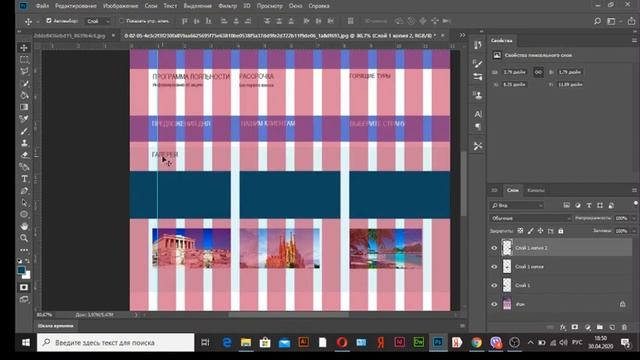Screen dimensions: 640x360
Task: Toggle the Автовыбор checkbox
Action: click(49, 21)
